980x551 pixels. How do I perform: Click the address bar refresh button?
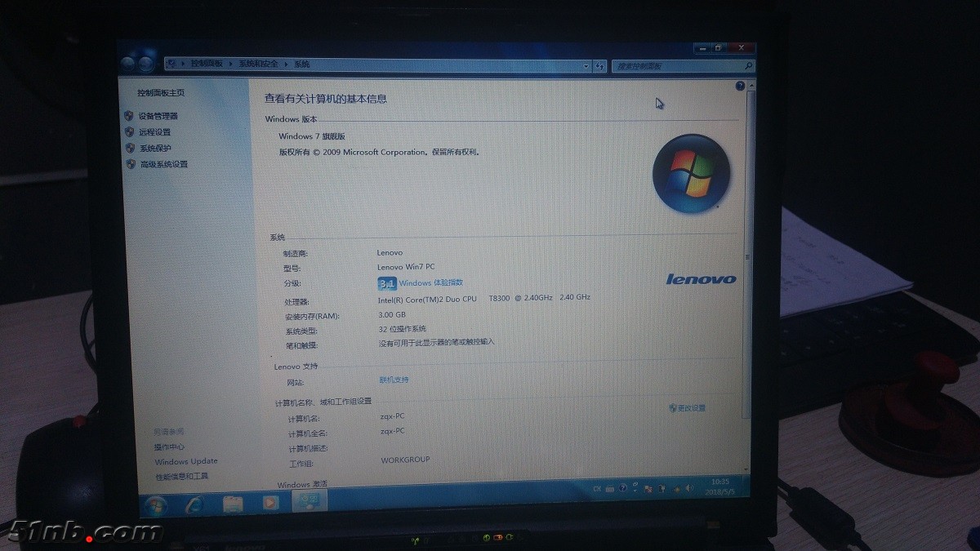click(x=599, y=66)
